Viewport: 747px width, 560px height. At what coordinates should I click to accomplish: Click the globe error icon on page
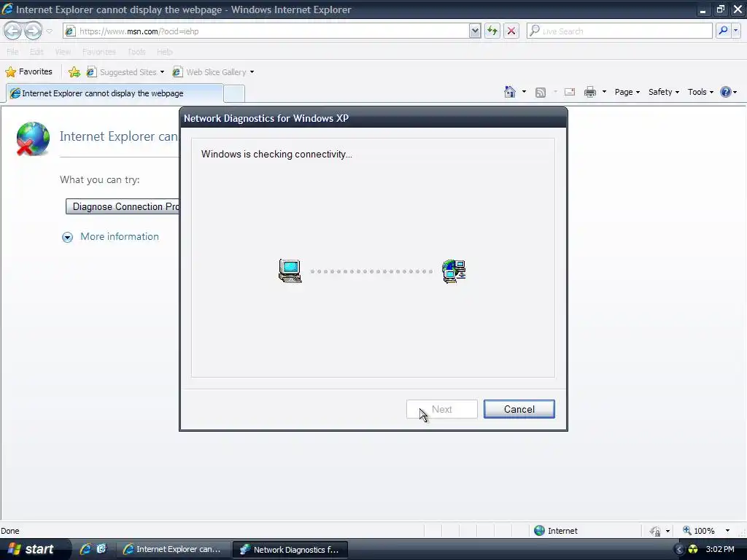[x=32, y=139]
